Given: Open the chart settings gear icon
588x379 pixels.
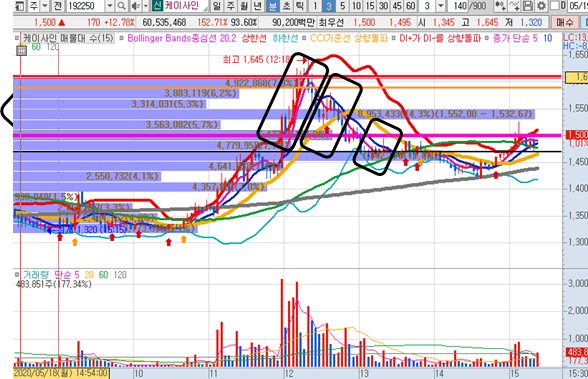Looking at the screenshot, I should point(541,6).
